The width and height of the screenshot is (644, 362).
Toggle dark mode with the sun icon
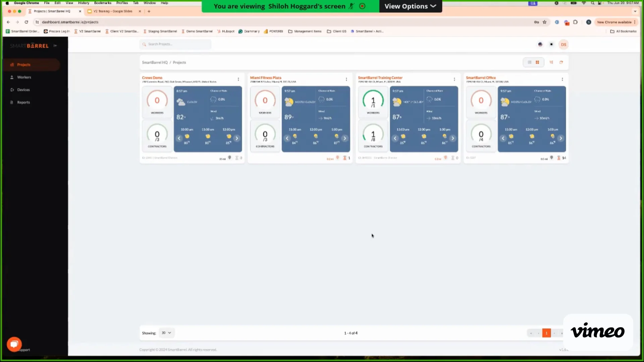(x=551, y=44)
